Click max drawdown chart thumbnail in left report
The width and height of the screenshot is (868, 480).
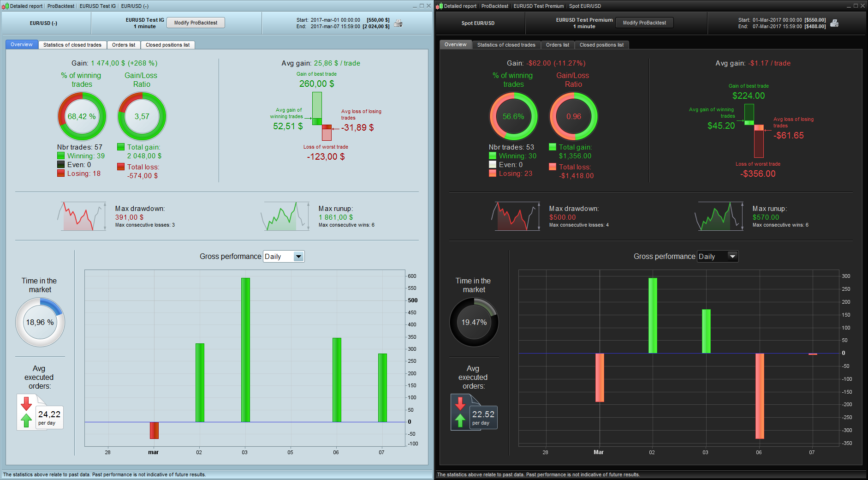[x=82, y=216]
